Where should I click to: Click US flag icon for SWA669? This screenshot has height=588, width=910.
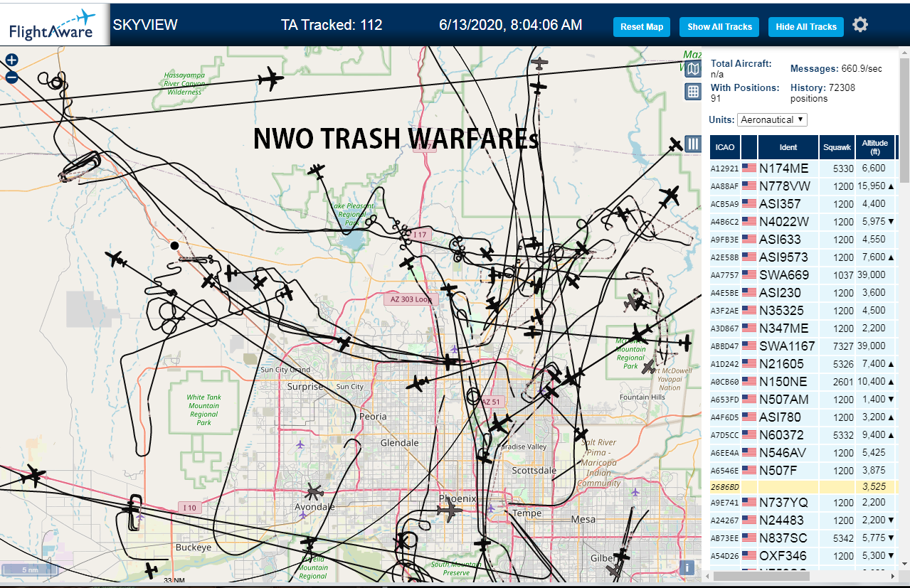tap(749, 275)
